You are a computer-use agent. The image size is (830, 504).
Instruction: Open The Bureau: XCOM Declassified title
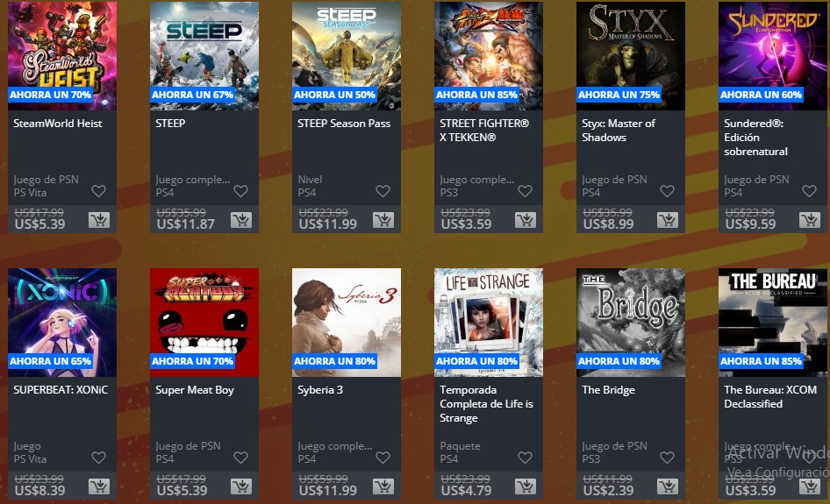tap(770, 397)
